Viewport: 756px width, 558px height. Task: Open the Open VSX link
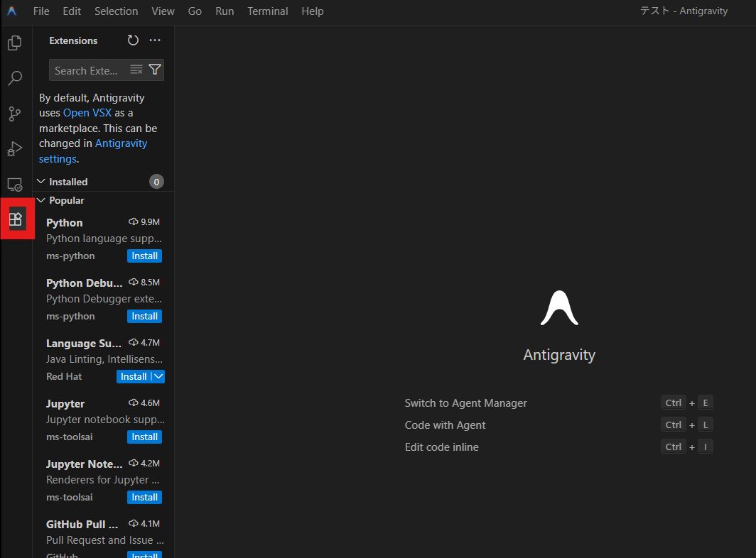[87, 112]
